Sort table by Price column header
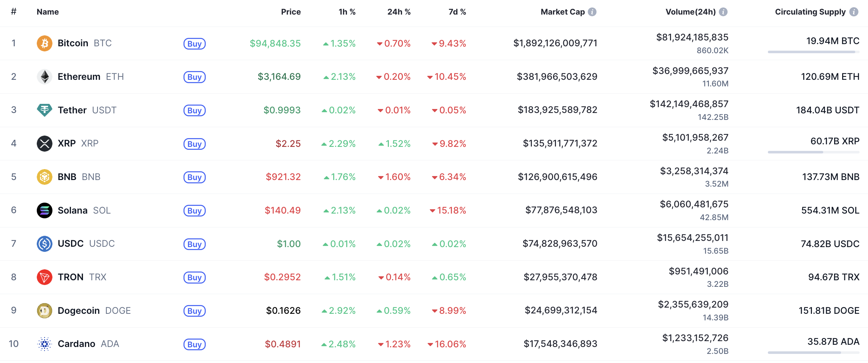The image size is (868, 363). coord(291,12)
